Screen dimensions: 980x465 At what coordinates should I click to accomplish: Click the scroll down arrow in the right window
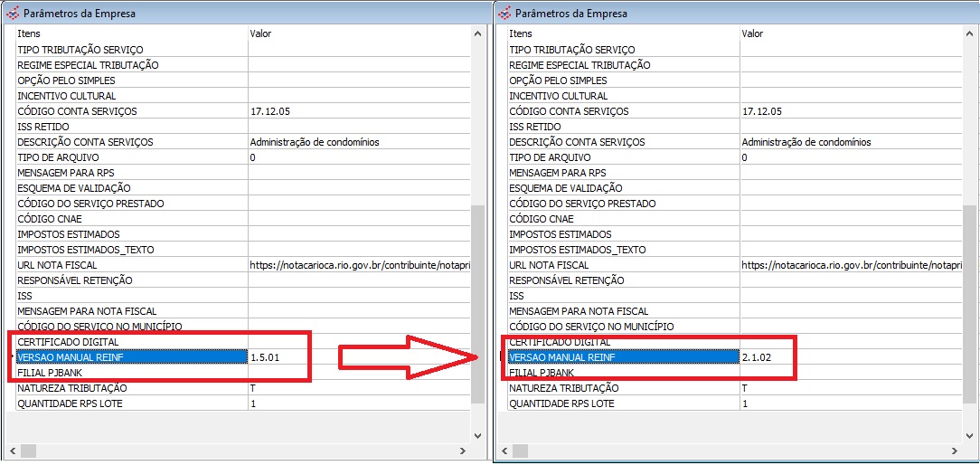[970, 435]
